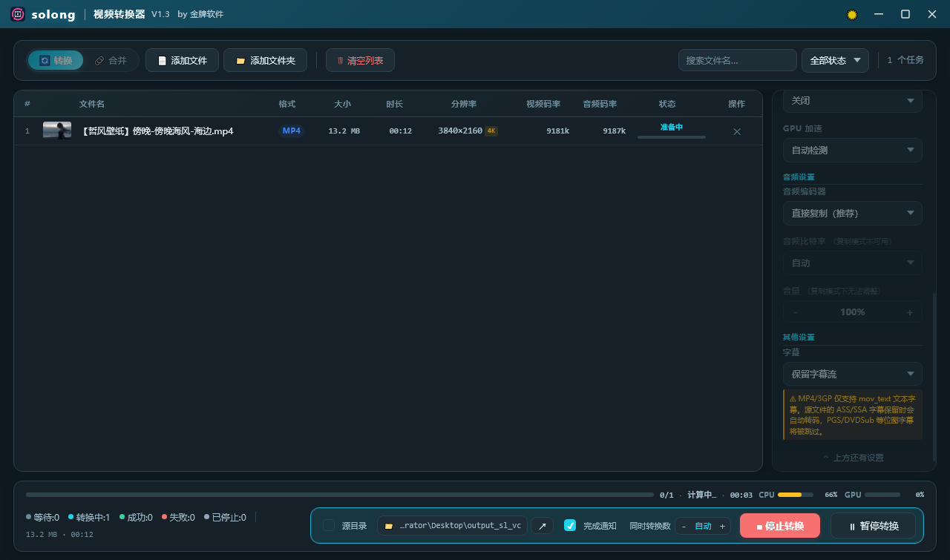Click the MP4 format badge on the file row
This screenshot has width=950, height=560.
[291, 131]
